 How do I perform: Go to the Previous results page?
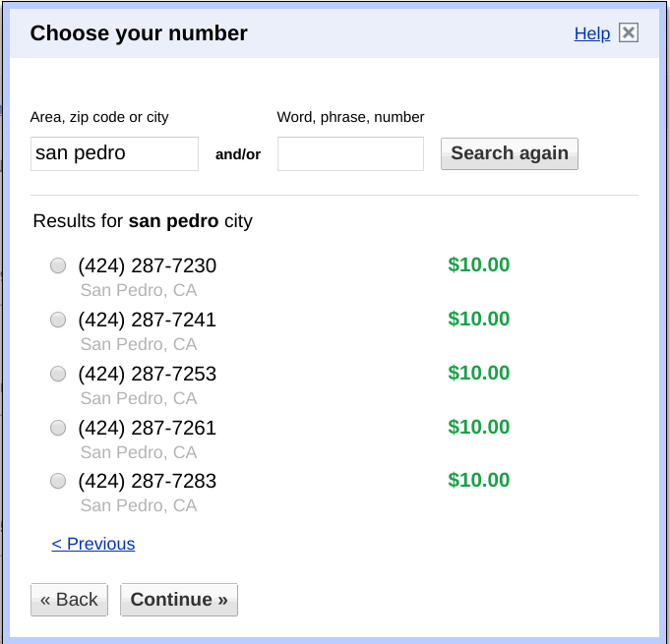(x=93, y=544)
